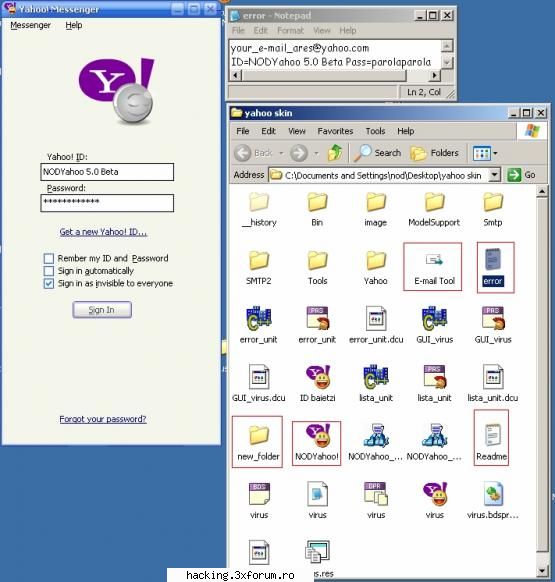Click Explorer scrollbar up arrow
Viewport: 555px width, 582px height.
[x=542, y=192]
